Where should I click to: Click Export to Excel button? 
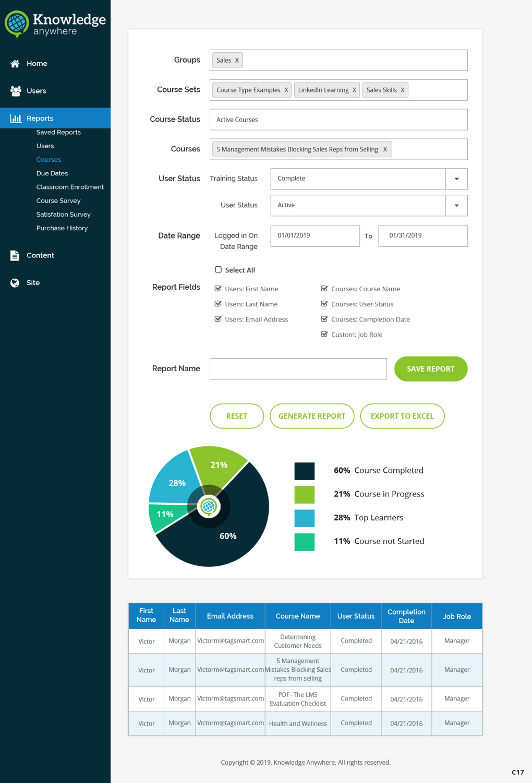tap(402, 416)
